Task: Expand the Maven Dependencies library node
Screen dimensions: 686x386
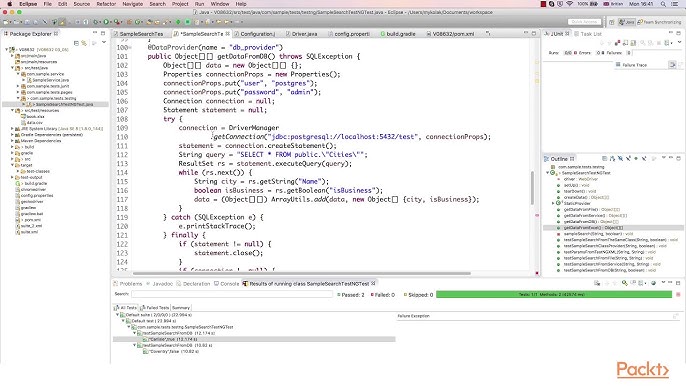Action: (12, 141)
